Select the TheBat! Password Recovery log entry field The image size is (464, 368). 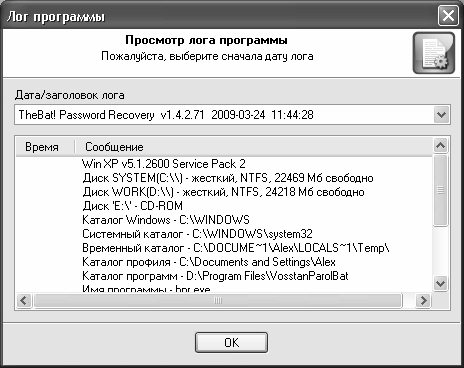point(232,115)
